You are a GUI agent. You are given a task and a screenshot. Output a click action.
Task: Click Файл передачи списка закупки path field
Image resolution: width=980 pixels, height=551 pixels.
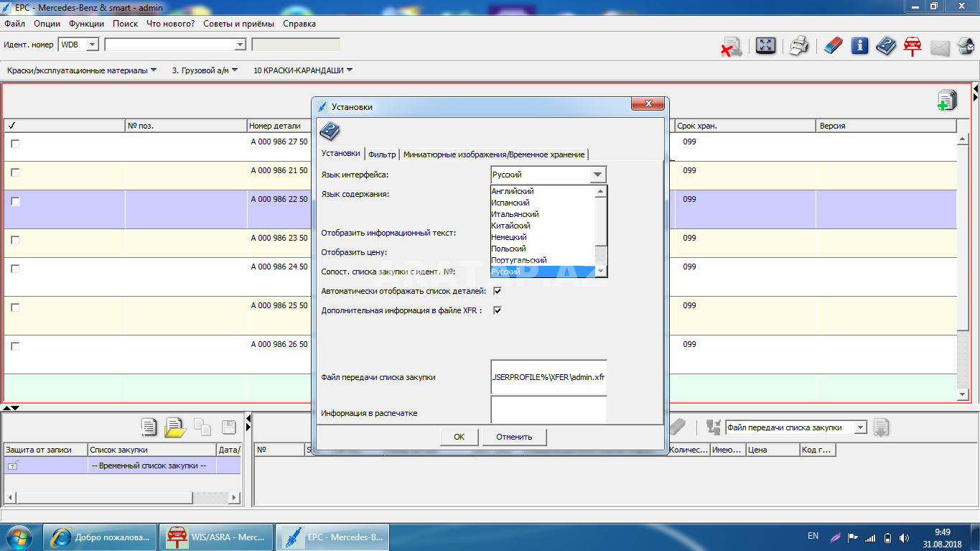pyautogui.click(x=549, y=377)
